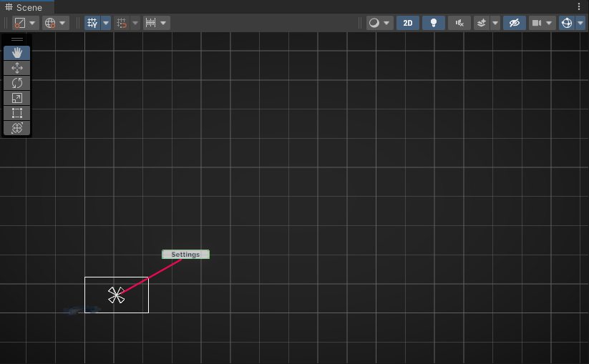The width and height of the screenshot is (589, 364).
Task: Expand draw mode dropdown arrow
Action: (x=387, y=23)
